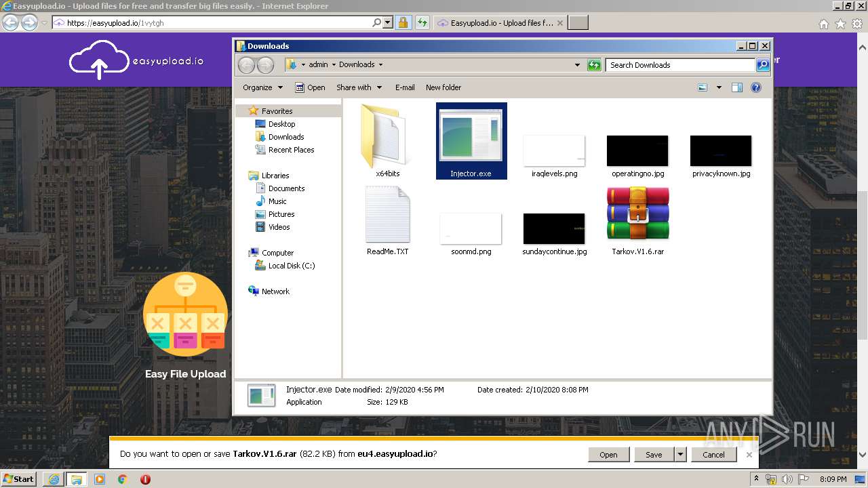Select Pictures library
868x488 pixels.
tap(281, 214)
